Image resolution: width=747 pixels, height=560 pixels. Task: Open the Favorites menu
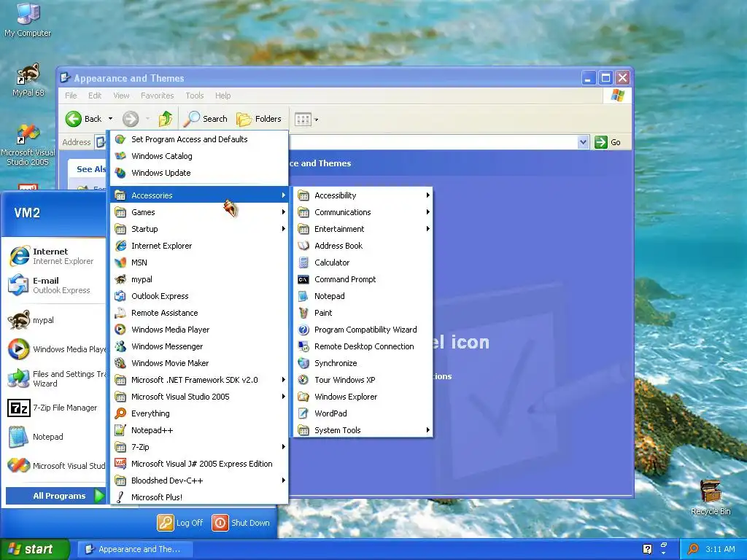tap(158, 96)
